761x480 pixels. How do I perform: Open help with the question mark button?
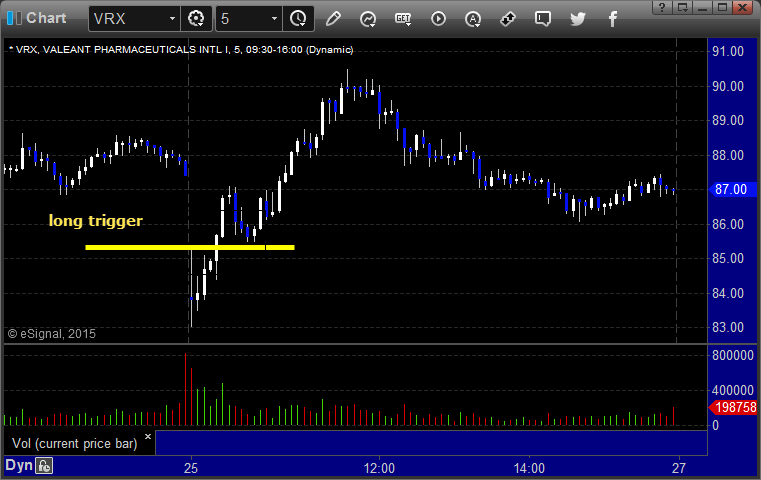point(662,7)
